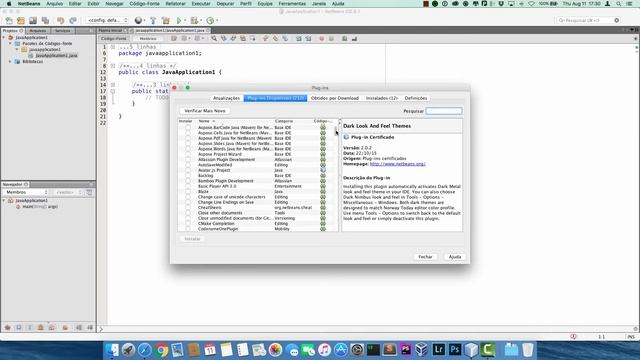Click the last chart icon in the editor toolbar

[x=354, y=39]
